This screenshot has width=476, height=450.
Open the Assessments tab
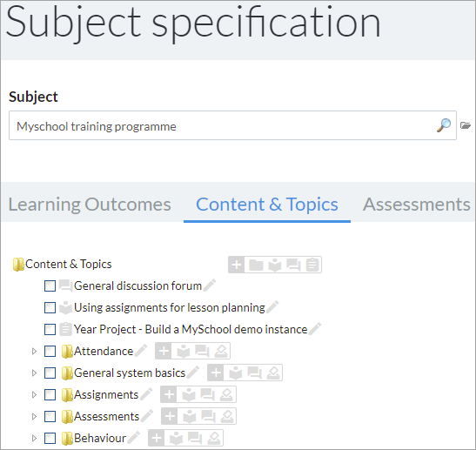click(417, 204)
